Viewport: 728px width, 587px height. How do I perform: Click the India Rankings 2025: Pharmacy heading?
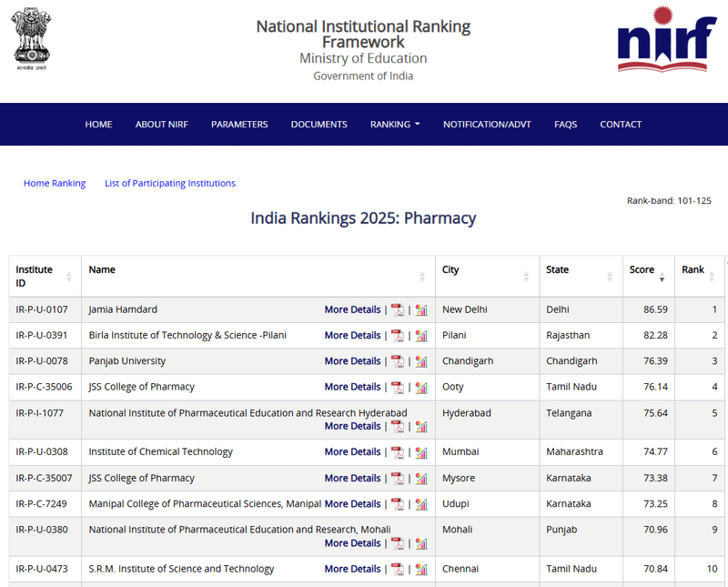(363, 218)
